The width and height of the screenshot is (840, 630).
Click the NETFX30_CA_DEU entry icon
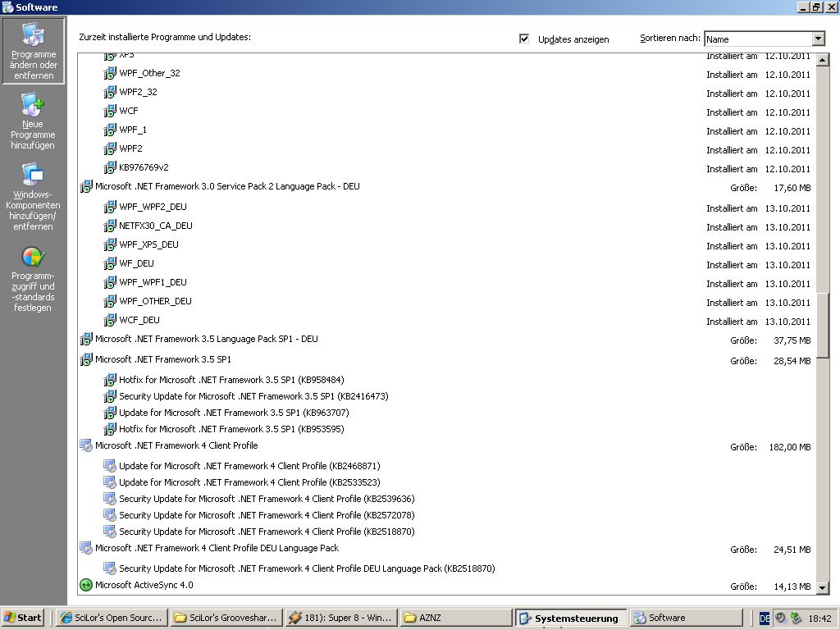tap(110, 226)
